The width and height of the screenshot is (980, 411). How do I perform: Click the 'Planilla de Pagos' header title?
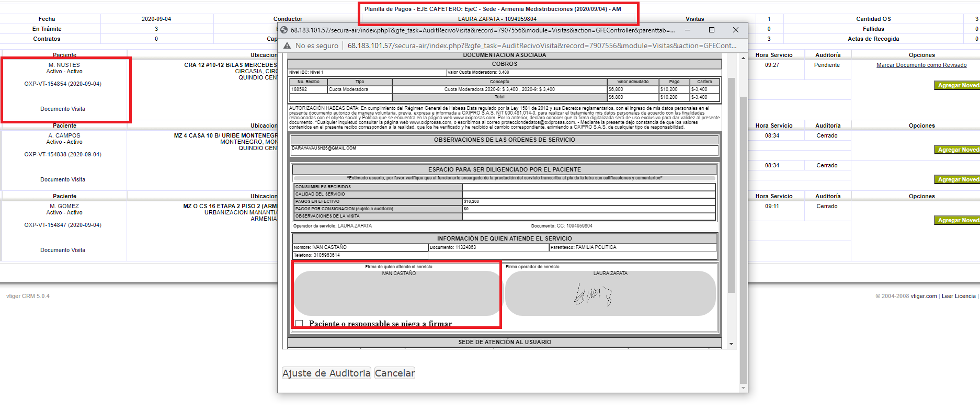click(x=493, y=9)
